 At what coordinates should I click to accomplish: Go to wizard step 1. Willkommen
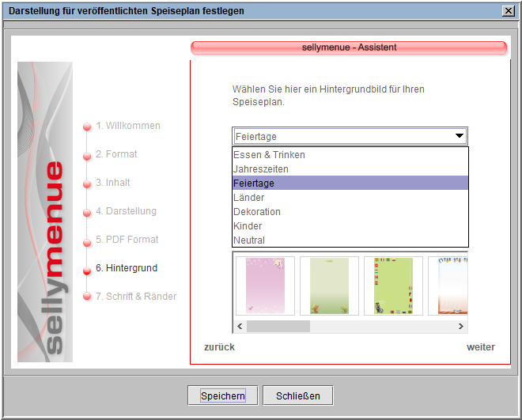pos(127,126)
